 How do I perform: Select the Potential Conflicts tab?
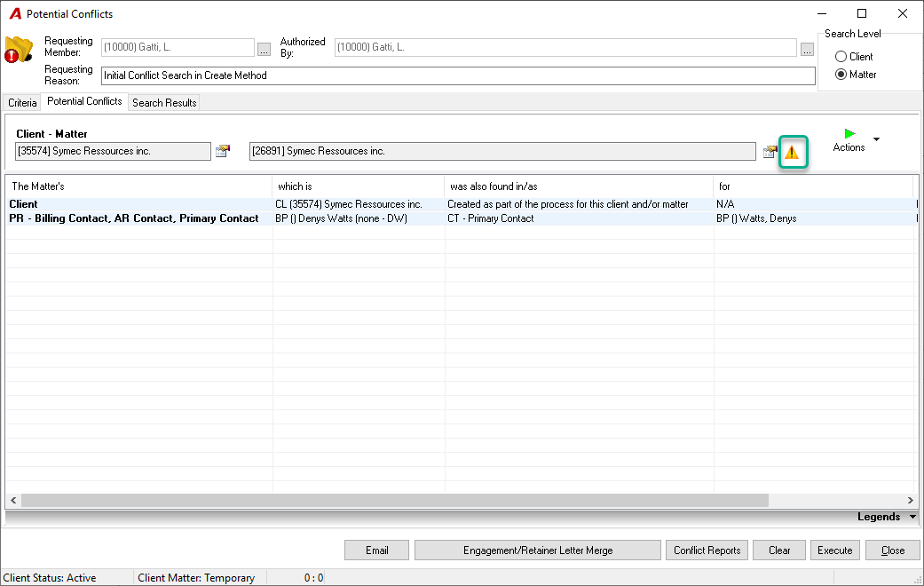pyautogui.click(x=84, y=101)
